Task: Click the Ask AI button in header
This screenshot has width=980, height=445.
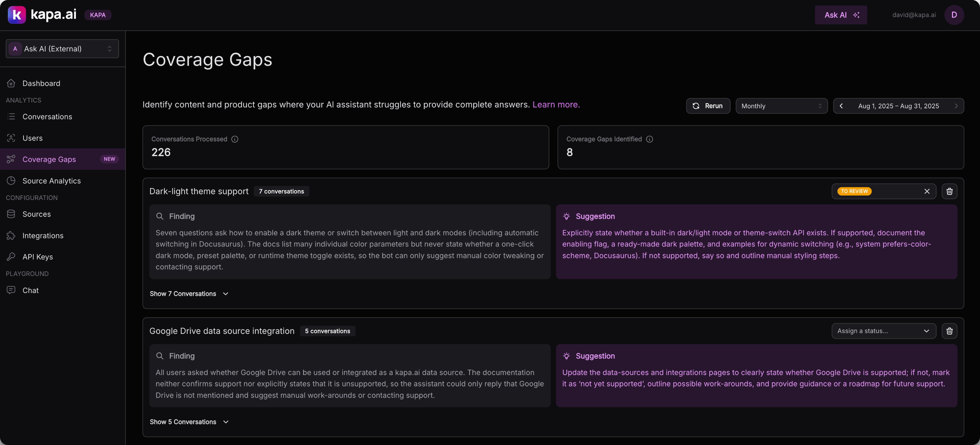Action: (840, 15)
